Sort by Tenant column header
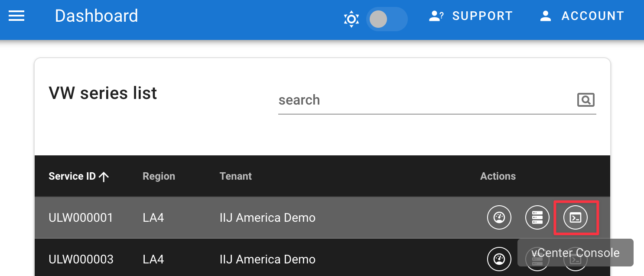Image resolution: width=644 pixels, height=276 pixels. (x=235, y=176)
